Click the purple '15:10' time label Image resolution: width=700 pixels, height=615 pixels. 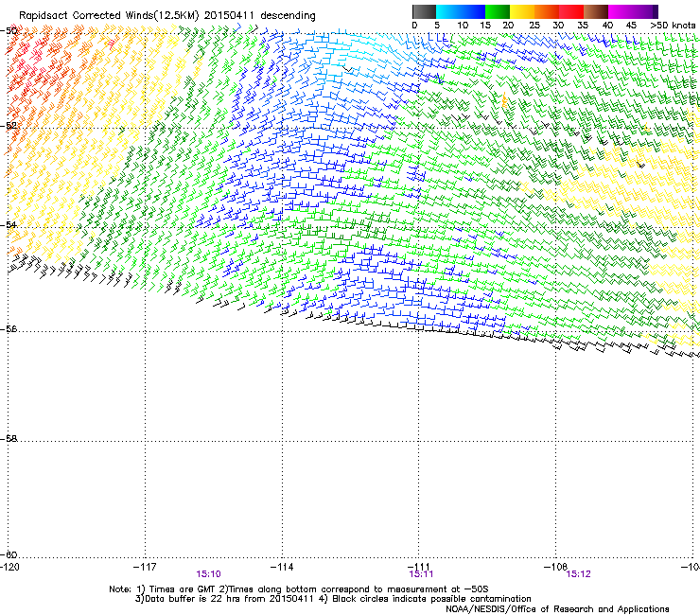208,574
